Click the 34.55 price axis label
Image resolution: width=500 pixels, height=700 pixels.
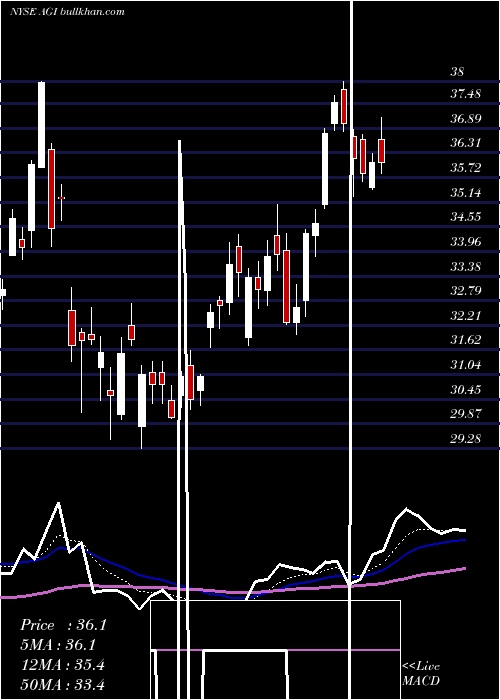[x=466, y=217]
